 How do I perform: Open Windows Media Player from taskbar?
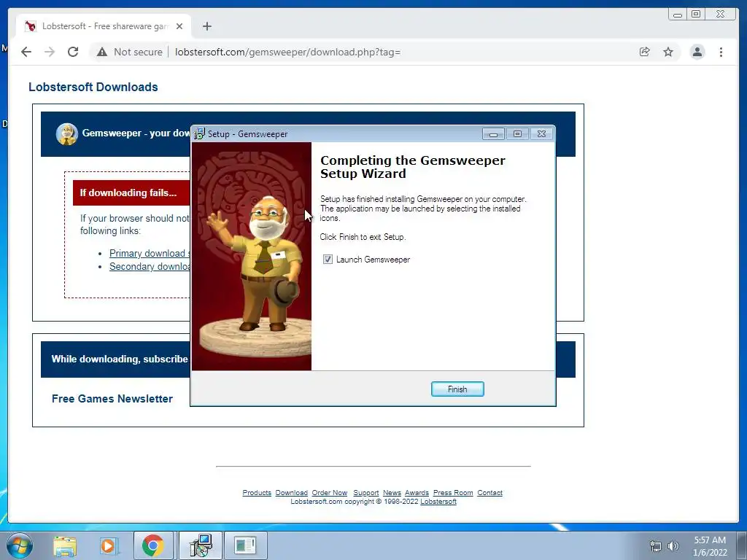point(108,545)
